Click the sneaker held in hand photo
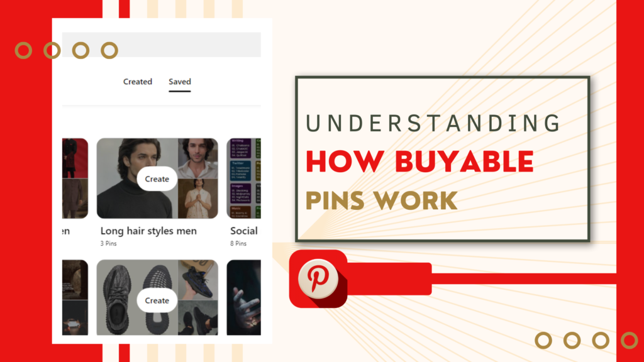Viewport: 644px width, 362px height. (198, 280)
